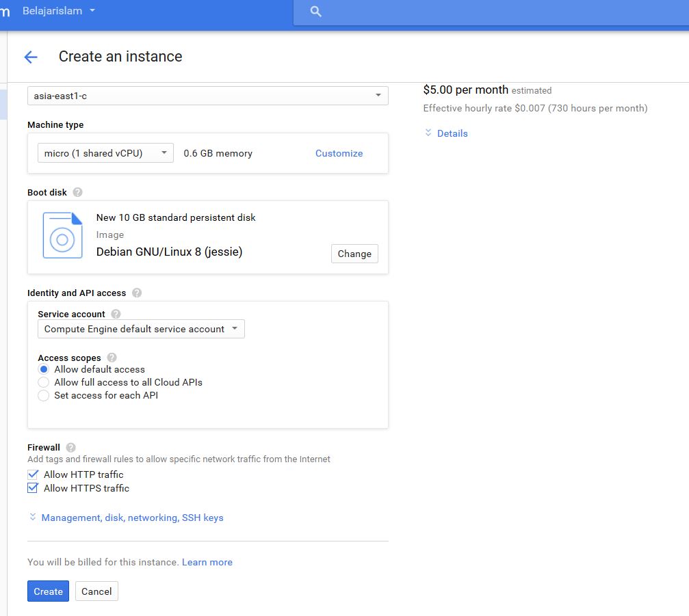
Task: Disable the Allow HTTP traffic checkbox
Action: coord(32,474)
